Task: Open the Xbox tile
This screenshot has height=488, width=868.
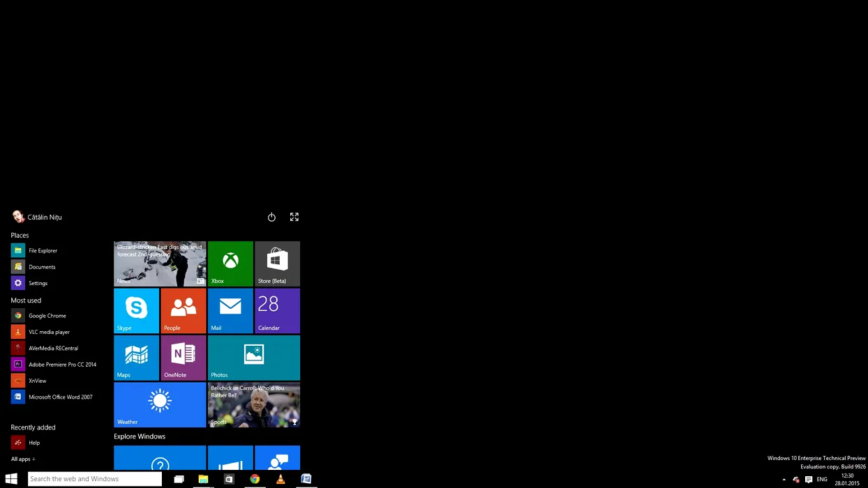Action: coord(230,264)
